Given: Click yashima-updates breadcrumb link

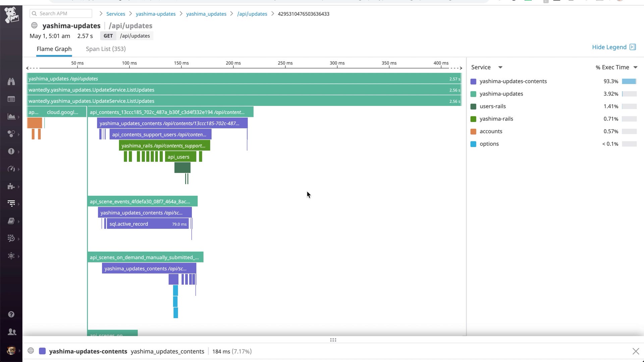Looking at the screenshot, I should tap(156, 14).
